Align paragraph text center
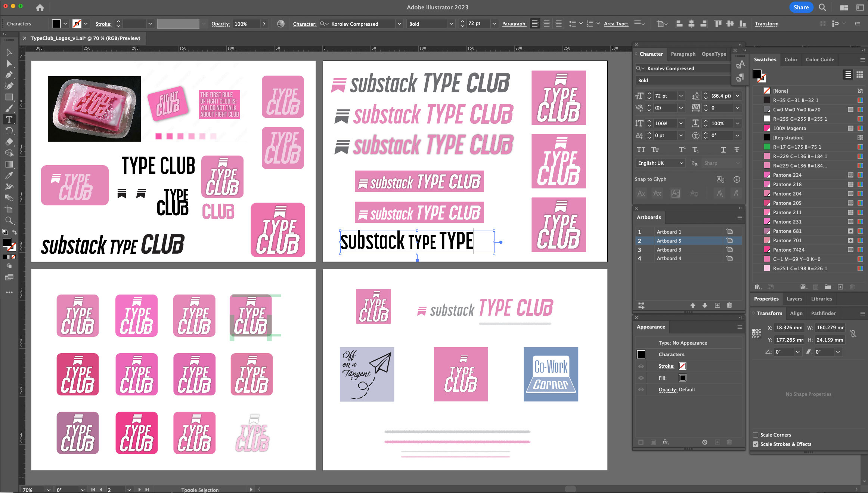Image resolution: width=868 pixels, height=493 pixels. (x=546, y=24)
